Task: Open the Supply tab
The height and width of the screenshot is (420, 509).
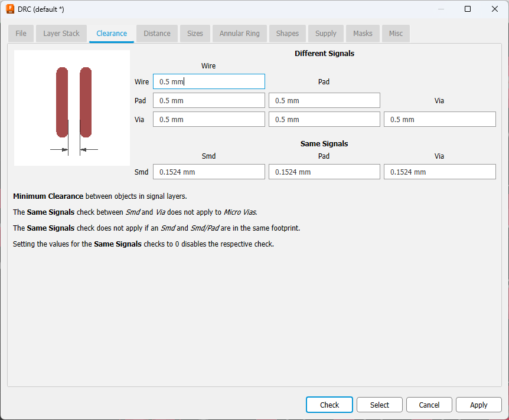Action: coord(326,34)
